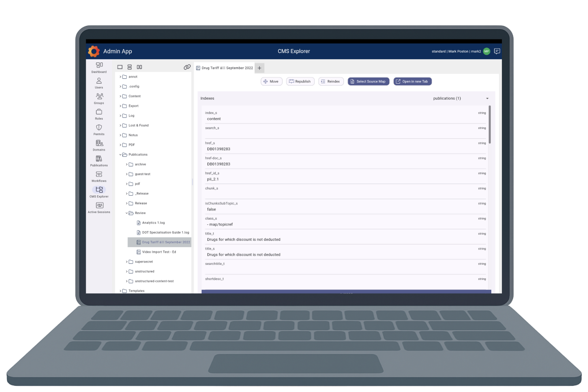
Task: Click the Select Source Map button
Action: (x=368, y=82)
